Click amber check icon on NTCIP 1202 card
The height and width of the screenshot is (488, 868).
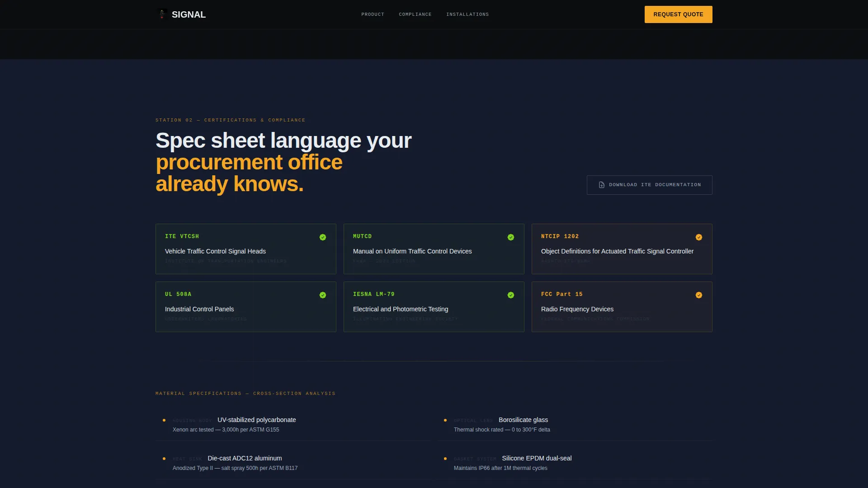click(699, 237)
